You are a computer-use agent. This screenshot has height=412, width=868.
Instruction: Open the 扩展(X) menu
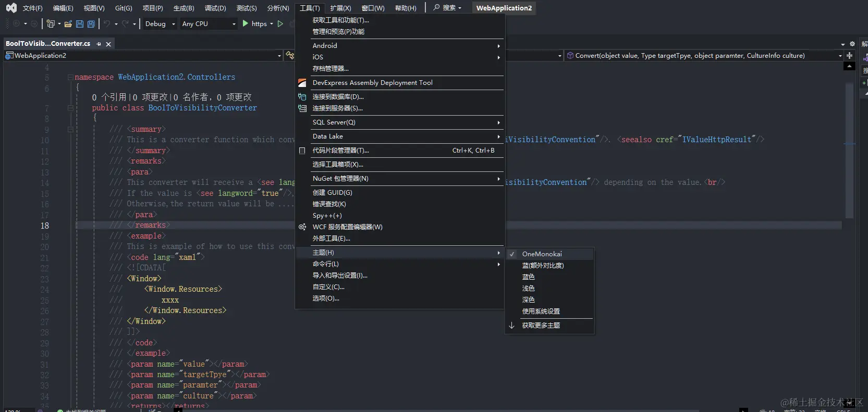[340, 8]
